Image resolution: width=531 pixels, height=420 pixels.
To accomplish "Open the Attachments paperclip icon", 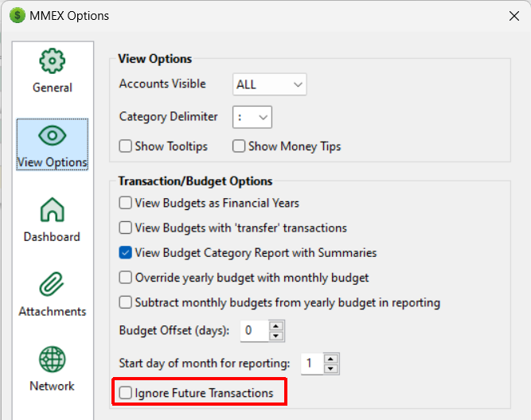I will pyautogui.click(x=52, y=285).
